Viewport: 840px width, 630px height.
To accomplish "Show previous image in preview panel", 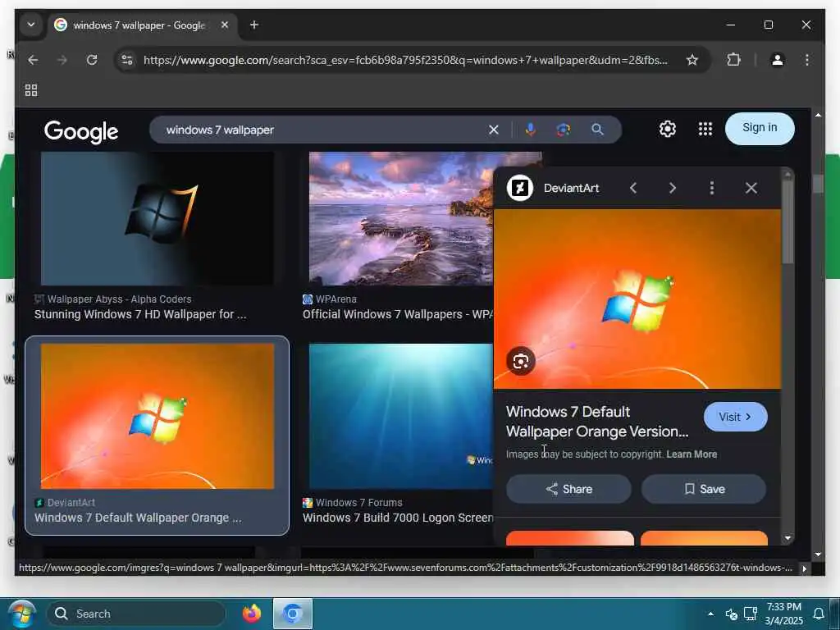I will pyautogui.click(x=633, y=188).
